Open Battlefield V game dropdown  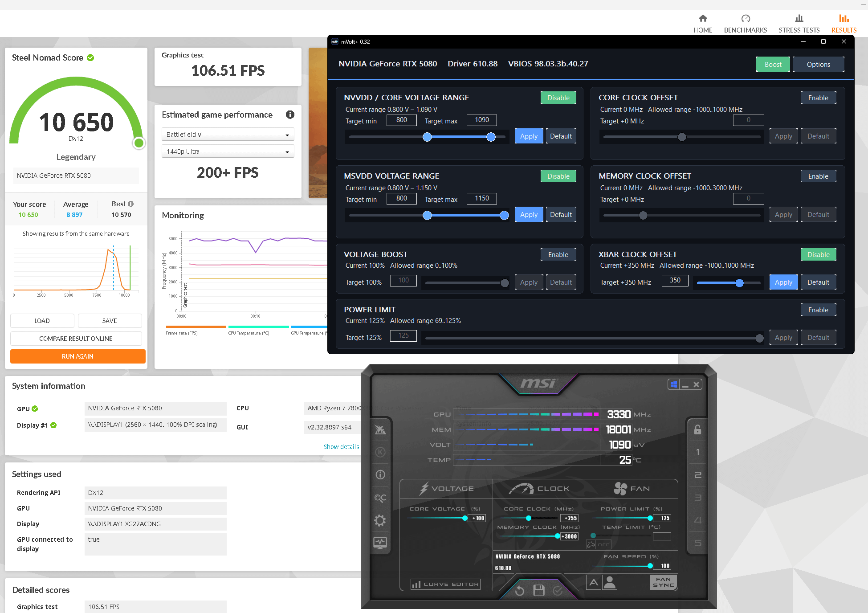point(228,135)
